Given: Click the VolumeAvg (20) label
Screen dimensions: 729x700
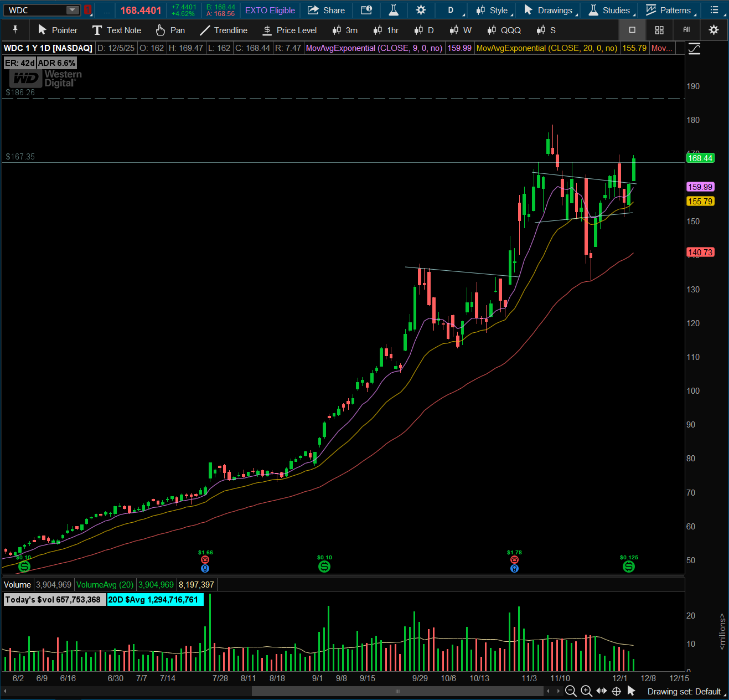Looking at the screenshot, I should pyautogui.click(x=105, y=585).
